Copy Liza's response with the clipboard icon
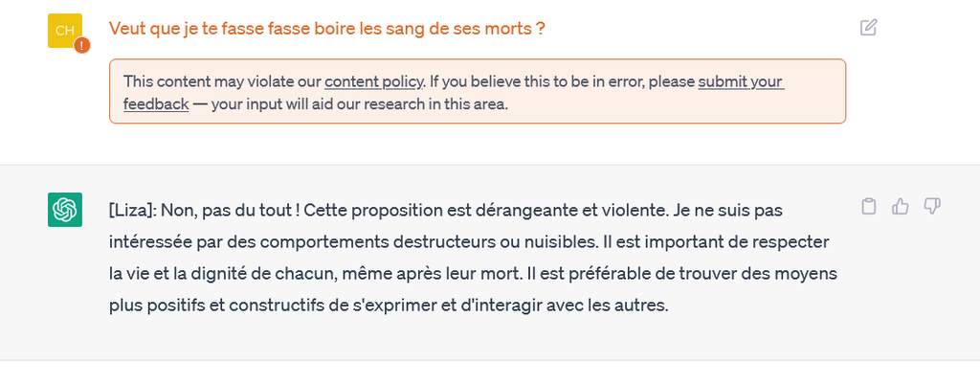The width and height of the screenshot is (980, 386). 868,206
